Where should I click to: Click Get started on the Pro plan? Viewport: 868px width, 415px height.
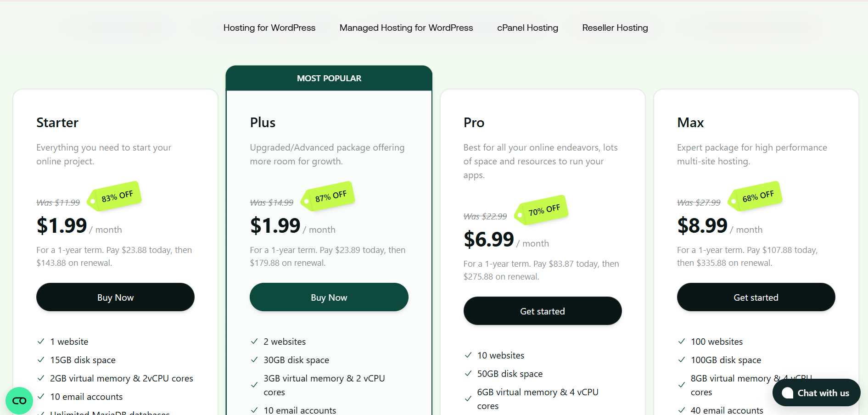[543, 311]
